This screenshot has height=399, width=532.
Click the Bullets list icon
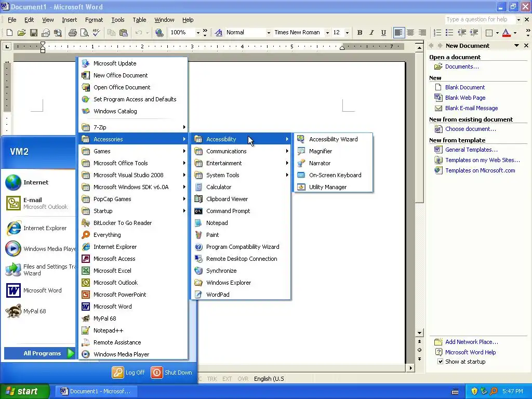tap(449, 33)
